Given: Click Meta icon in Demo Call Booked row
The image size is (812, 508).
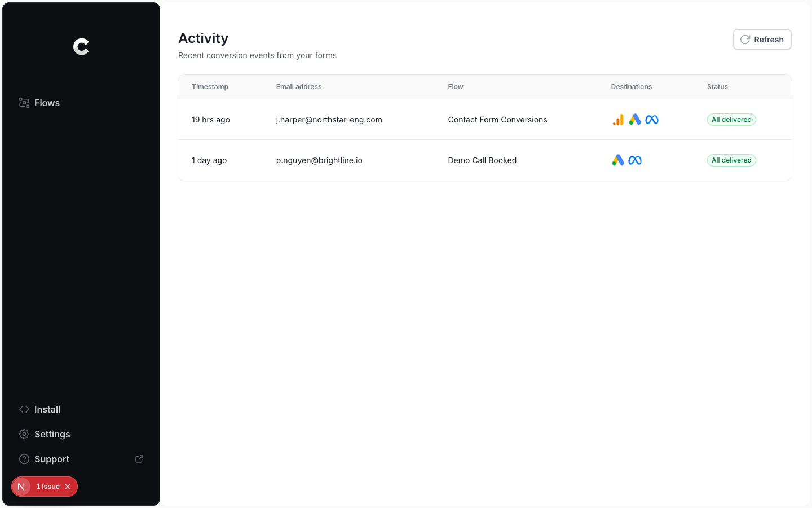Looking at the screenshot, I should (x=635, y=160).
